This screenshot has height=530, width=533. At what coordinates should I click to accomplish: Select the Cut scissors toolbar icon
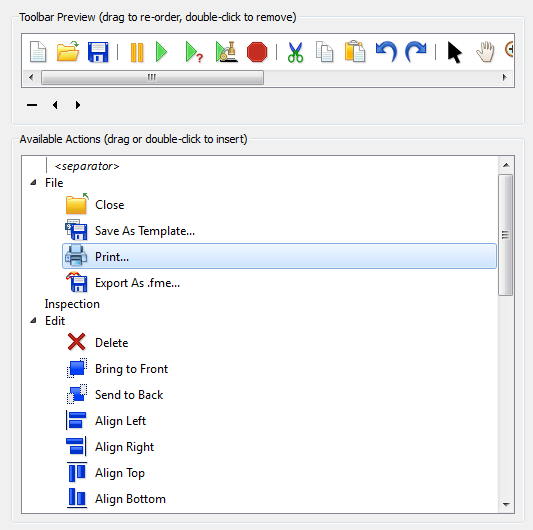click(295, 52)
